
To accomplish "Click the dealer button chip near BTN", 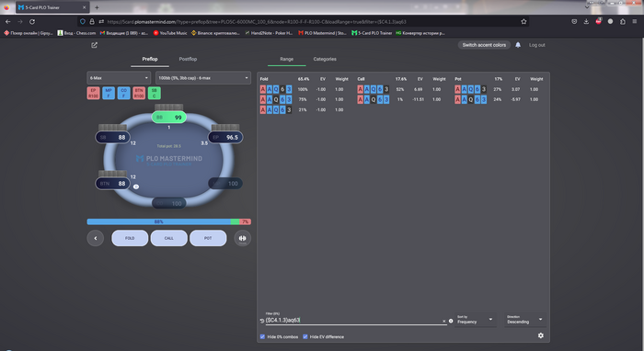I will [136, 187].
